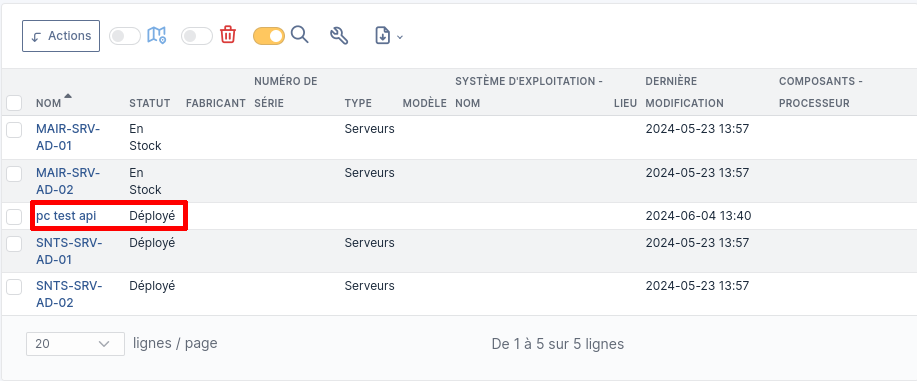Toggle the map view switch
Viewport: 917px width, 381px height.
click(x=125, y=36)
